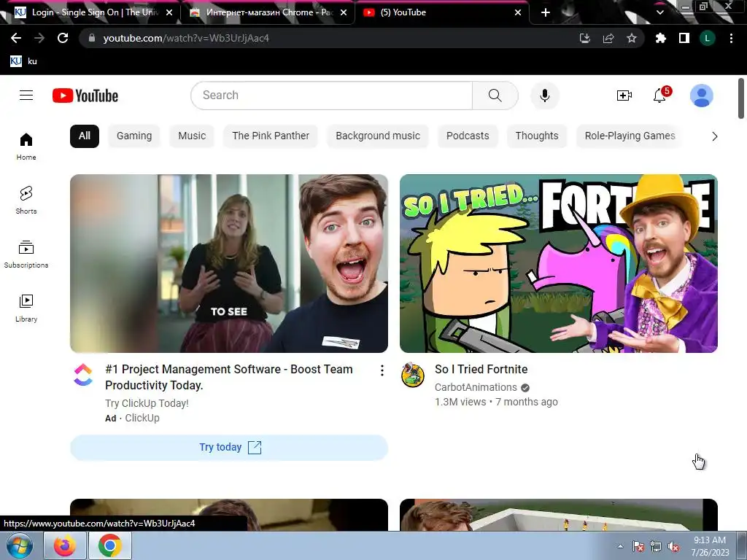Start voice search with microphone icon

coord(544,96)
